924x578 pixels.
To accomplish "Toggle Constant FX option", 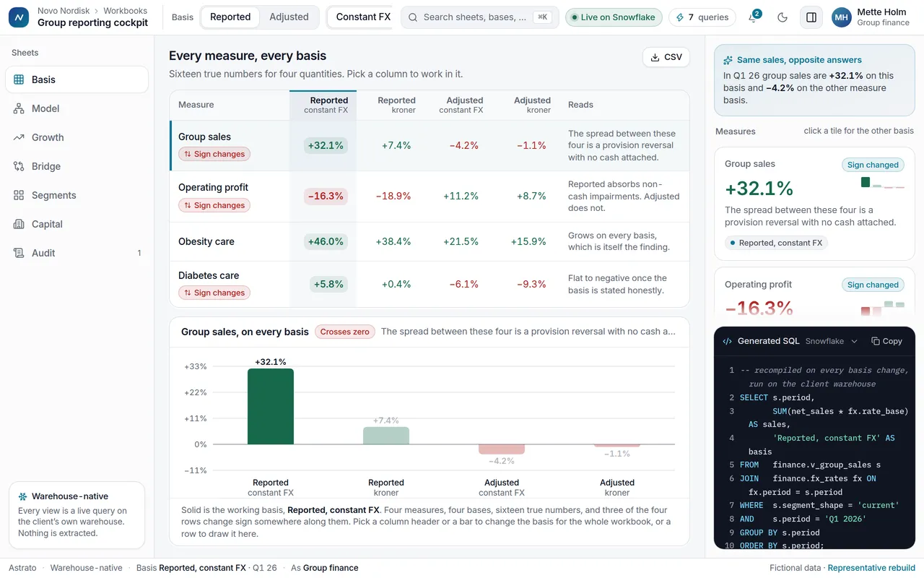I will point(359,17).
